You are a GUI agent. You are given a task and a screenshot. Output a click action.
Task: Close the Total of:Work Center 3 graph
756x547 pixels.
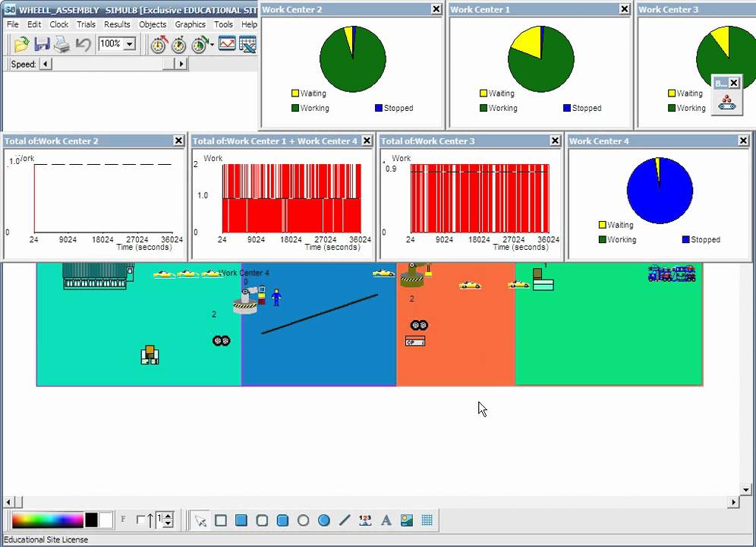(555, 141)
